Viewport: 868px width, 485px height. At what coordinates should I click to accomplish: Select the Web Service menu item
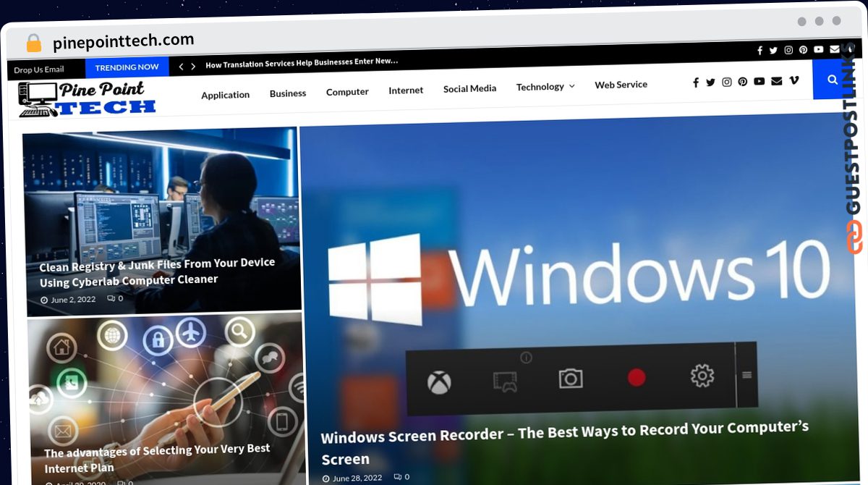pyautogui.click(x=621, y=85)
